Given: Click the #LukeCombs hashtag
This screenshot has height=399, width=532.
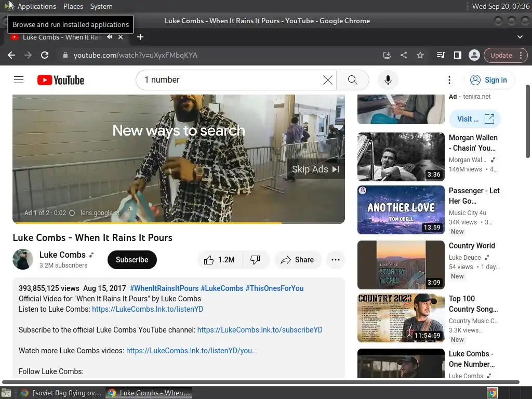Looking at the screenshot, I should pos(222,288).
